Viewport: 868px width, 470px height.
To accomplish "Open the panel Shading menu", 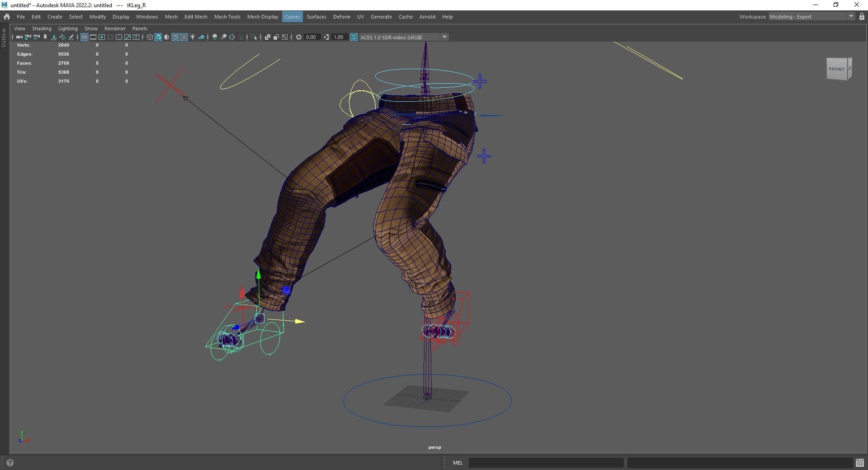I will point(42,28).
